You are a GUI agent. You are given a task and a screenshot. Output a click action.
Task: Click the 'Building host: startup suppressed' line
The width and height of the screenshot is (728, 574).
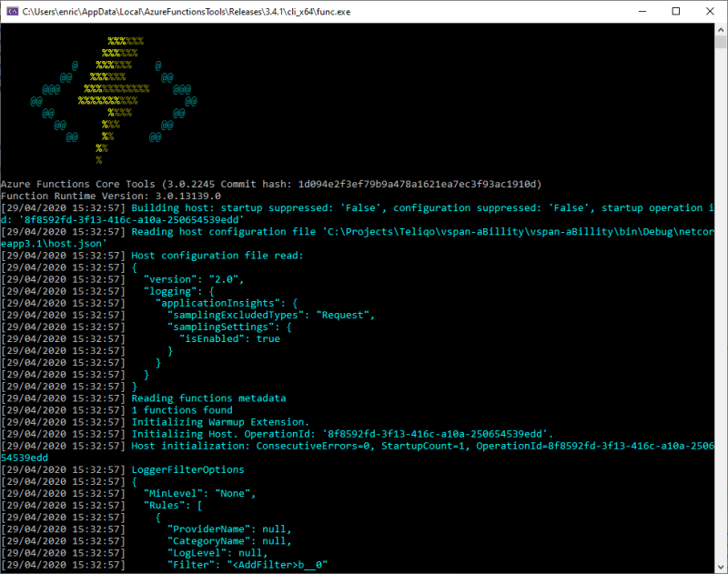click(x=358, y=208)
